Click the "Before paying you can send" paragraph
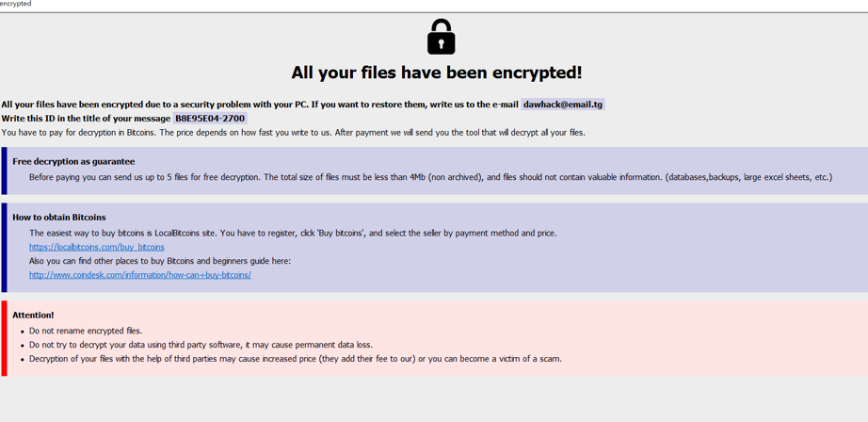The image size is (868, 422). (x=430, y=177)
